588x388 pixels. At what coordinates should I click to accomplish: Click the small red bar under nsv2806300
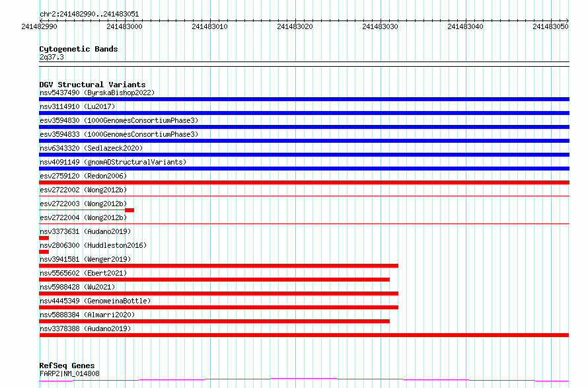pyautogui.click(x=44, y=252)
